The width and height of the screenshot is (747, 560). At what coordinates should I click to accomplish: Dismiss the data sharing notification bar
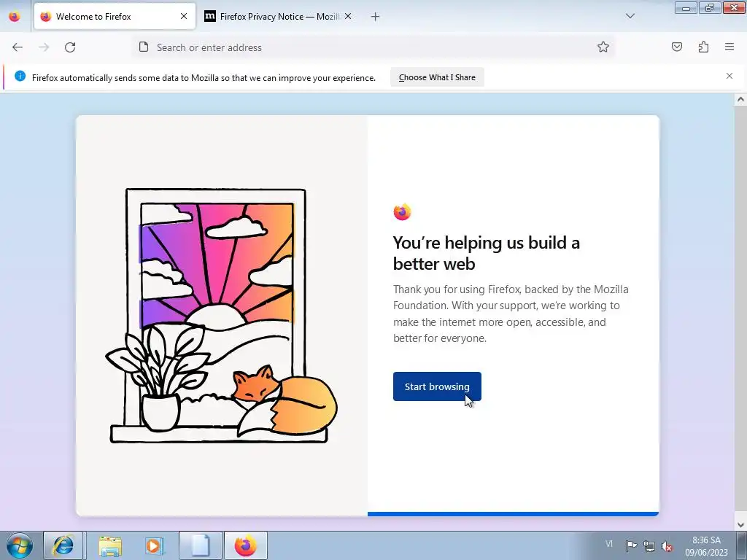coord(729,76)
